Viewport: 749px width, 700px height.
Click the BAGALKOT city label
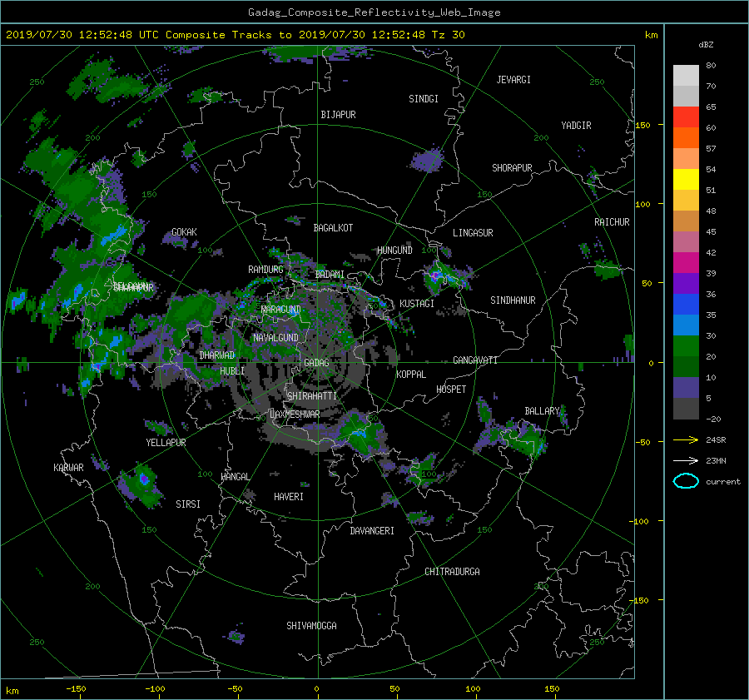pos(333,228)
